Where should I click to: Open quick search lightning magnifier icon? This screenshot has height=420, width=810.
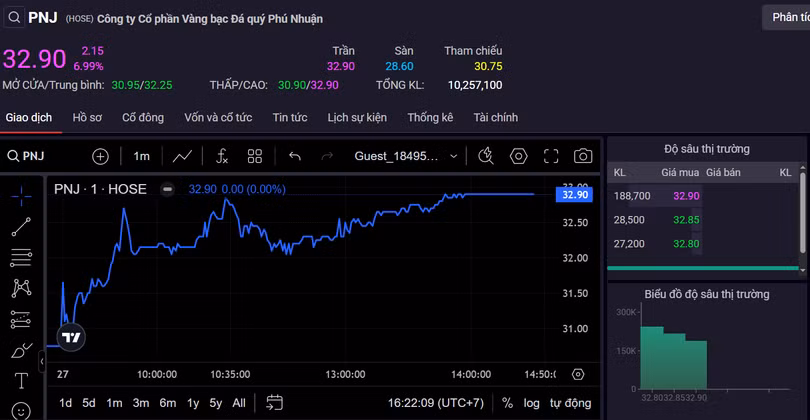pyautogui.click(x=486, y=156)
